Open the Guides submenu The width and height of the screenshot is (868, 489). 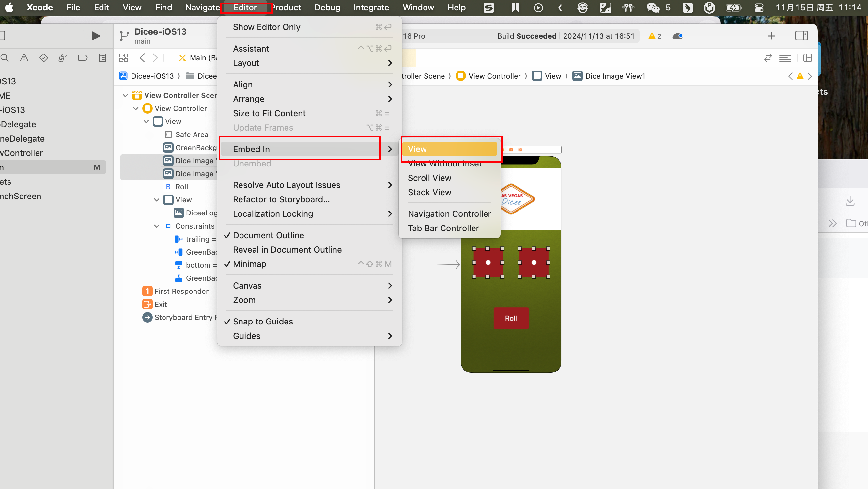309,336
